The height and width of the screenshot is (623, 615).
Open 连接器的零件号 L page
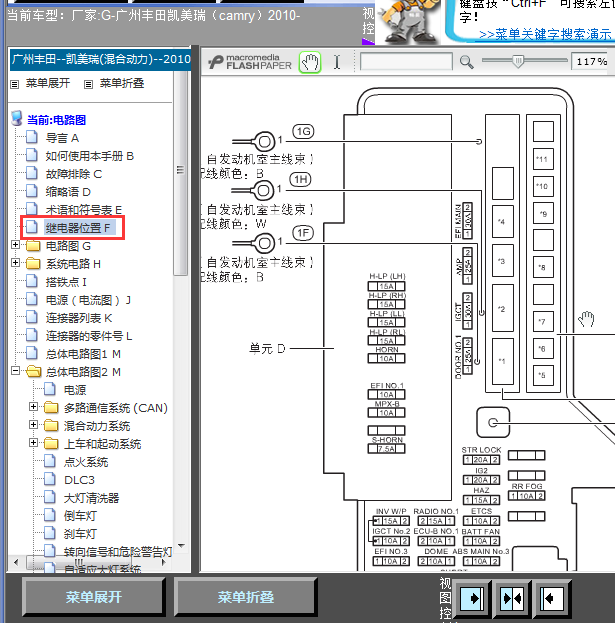tap(89, 336)
